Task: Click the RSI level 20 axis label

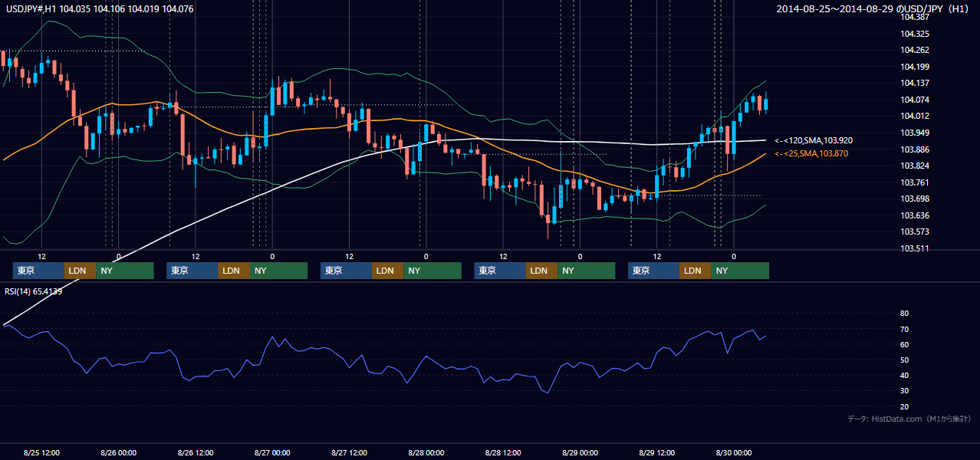Action: pos(905,406)
